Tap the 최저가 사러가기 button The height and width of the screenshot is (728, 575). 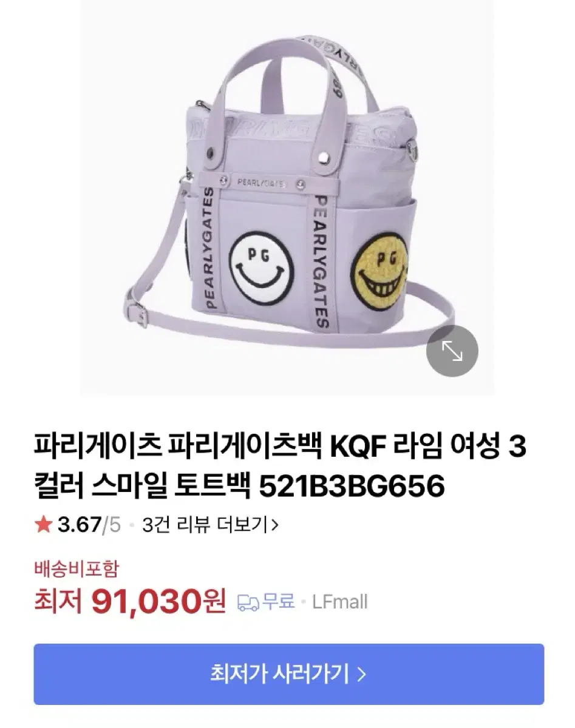point(288,674)
